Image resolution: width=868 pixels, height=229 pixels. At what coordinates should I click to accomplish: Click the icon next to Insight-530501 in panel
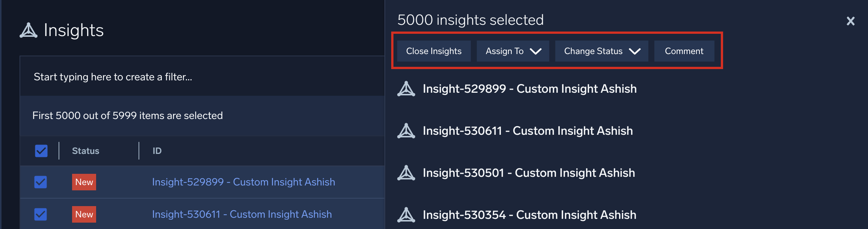(x=406, y=173)
